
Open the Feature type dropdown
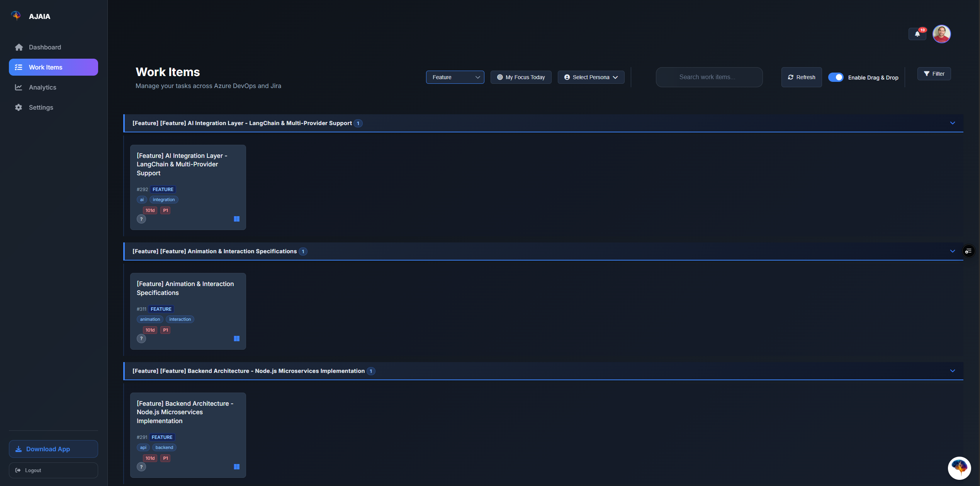455,77
